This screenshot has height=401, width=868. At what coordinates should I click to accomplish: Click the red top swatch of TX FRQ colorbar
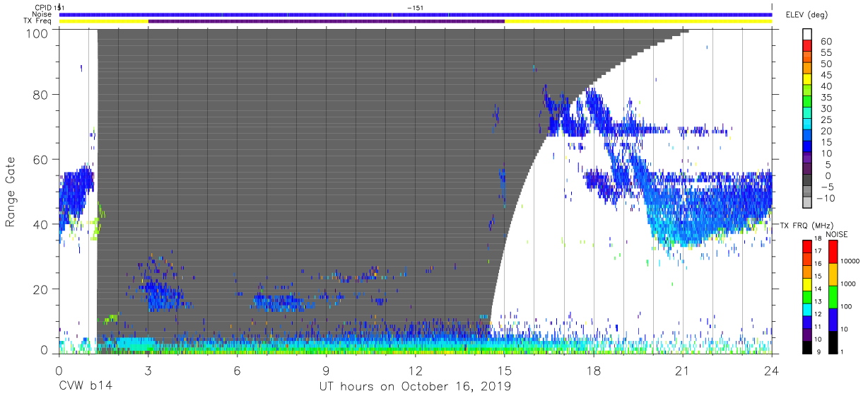click(x=807, y=247)
